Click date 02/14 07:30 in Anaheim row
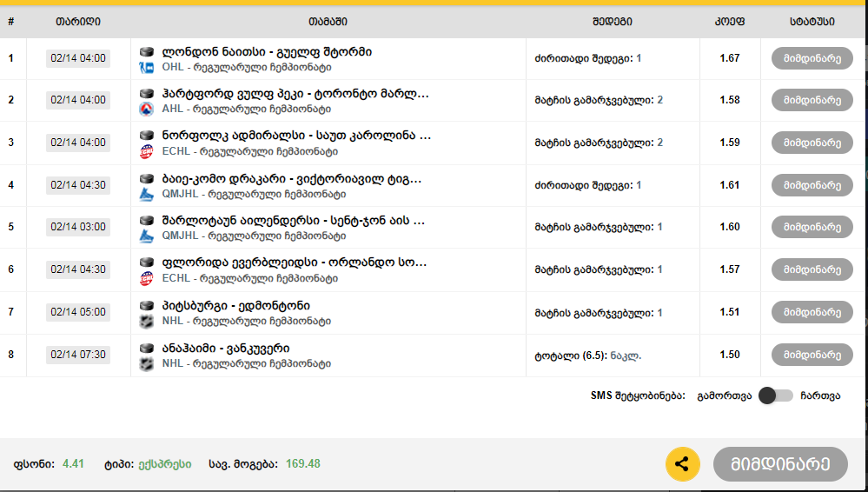 click(78, 355)
